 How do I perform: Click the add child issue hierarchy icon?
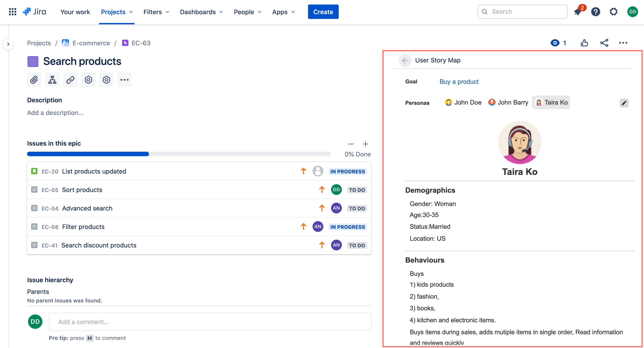point(52,80)
